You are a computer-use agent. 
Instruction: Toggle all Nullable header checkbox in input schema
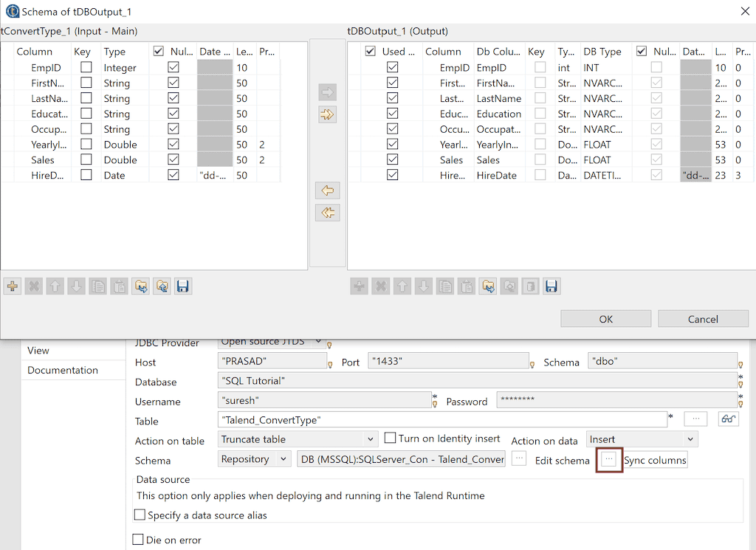158,51
